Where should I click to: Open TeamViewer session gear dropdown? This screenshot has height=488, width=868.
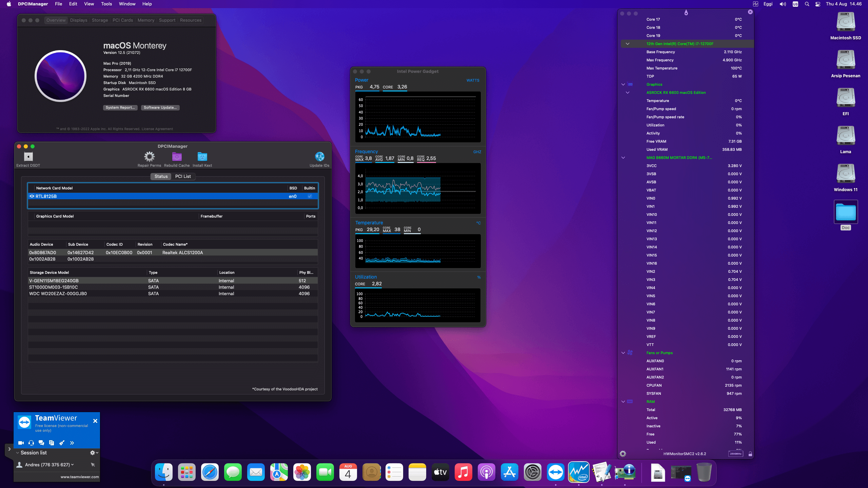click(94, 453)
